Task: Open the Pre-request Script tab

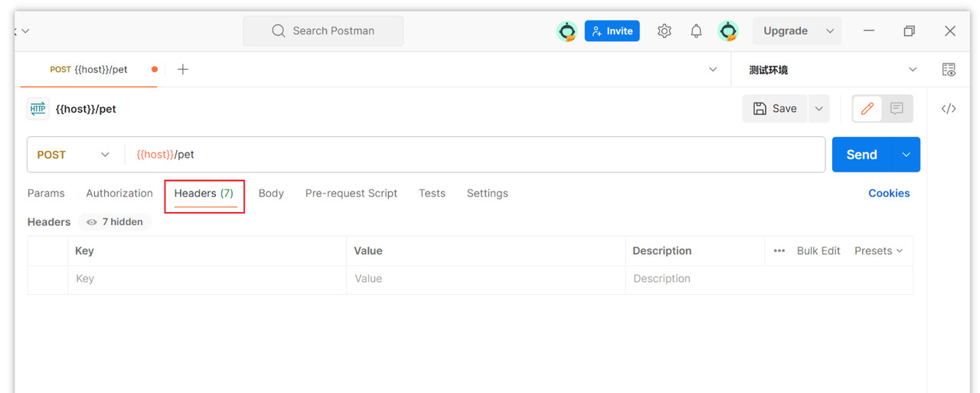Action: pos(351,193)
